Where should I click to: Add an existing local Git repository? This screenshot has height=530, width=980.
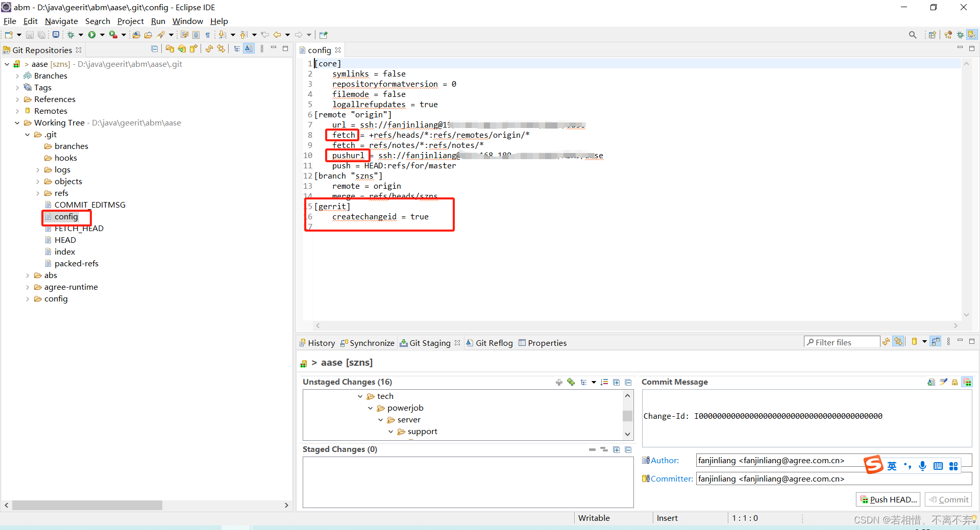[170, 48]
